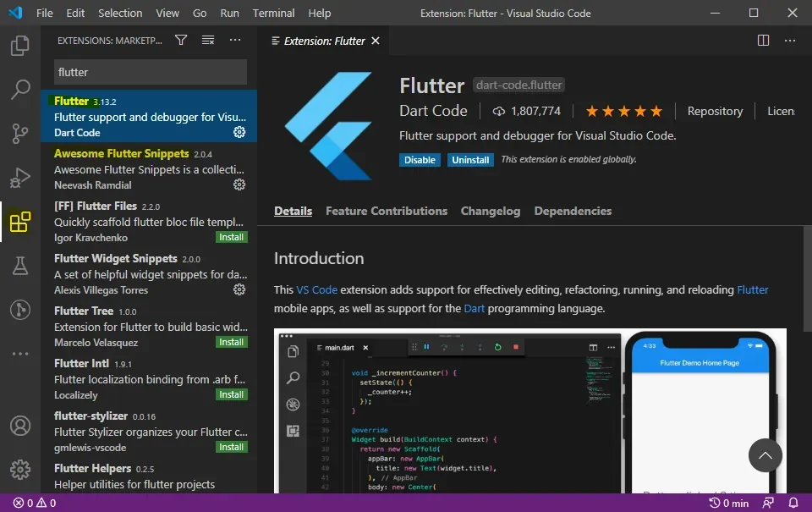The image size is (812, 512).
Task: Install the Flutter Intl extension
Action: click(x=231, y=394)
